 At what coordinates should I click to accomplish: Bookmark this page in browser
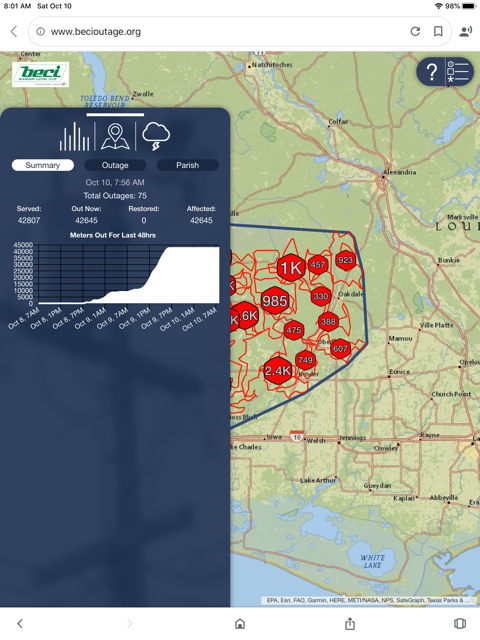(x=438, y=31)
